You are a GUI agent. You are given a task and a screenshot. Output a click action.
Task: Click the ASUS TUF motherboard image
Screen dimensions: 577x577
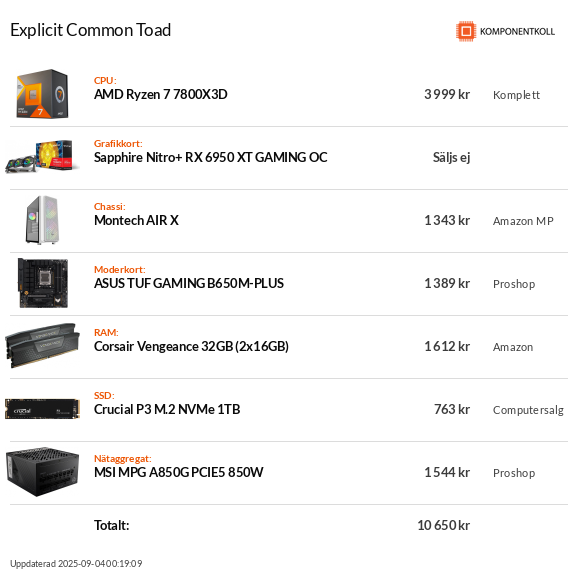(43, 283)
